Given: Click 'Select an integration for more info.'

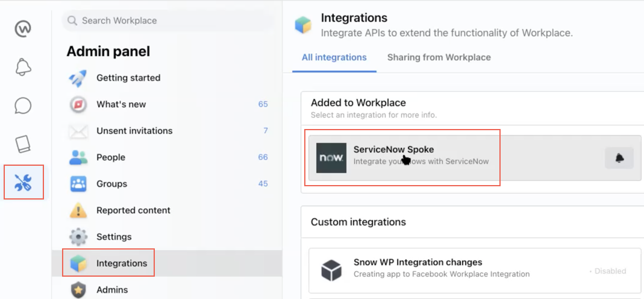Looking at the screenshot, I should point(374,115).
